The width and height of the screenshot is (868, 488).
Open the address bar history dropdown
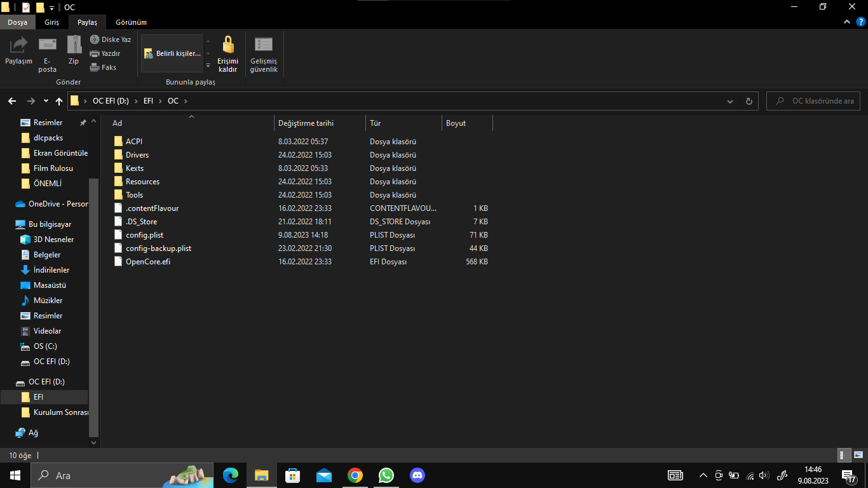click(x=730, y=101)
